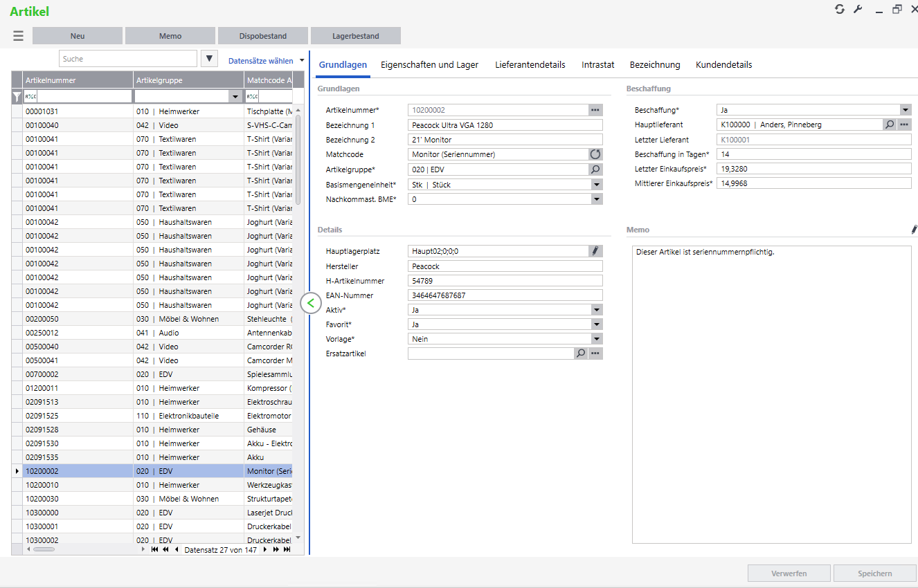Click the grid filter funnel icon
This screenshot has width=918, height=588.
click(x=17, y=97)
